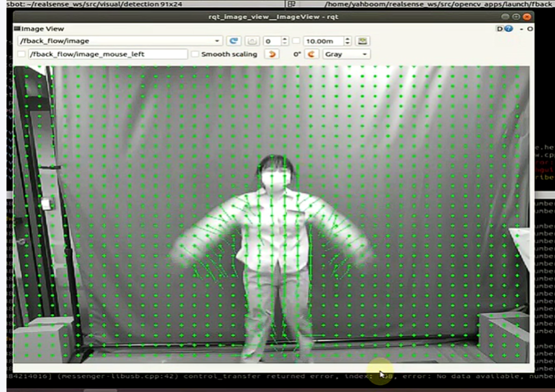Click the rqt_image_view__ImageView title bar
Screen dimensions: 555x392
pos(273,17)
